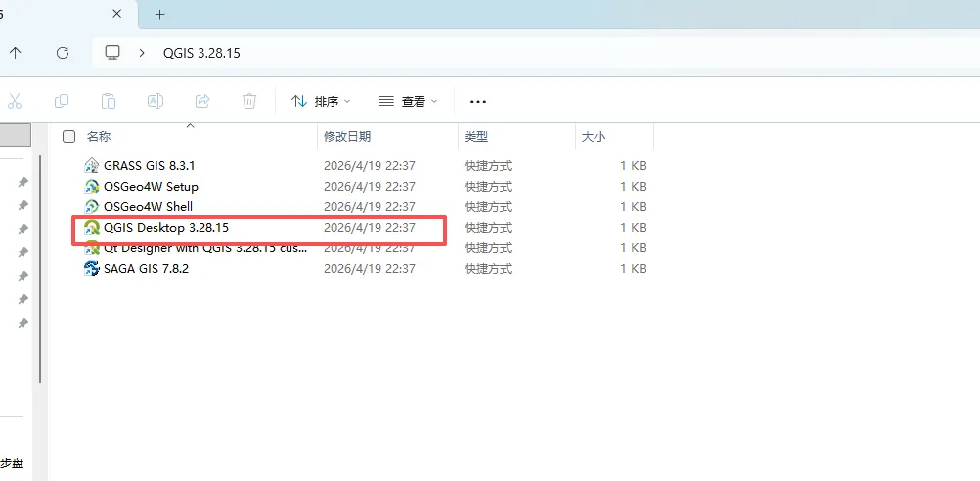Click the Paste clipboard icon
The image size is (980, 481).
(109, 101)
